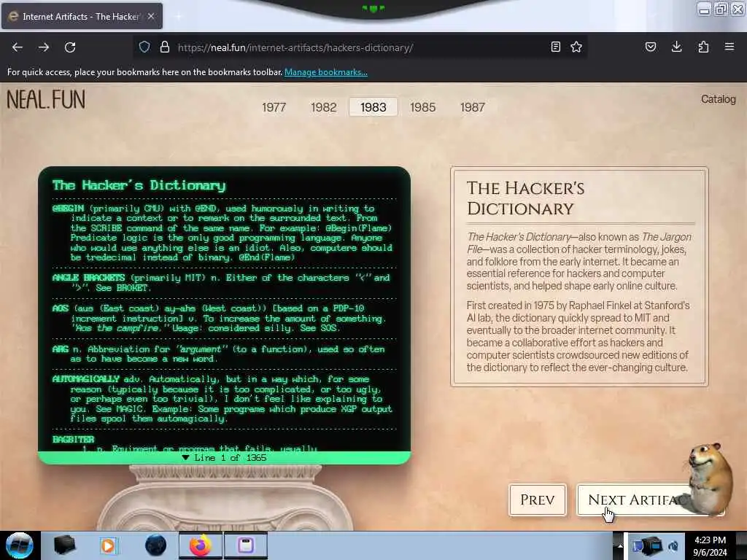Click the volume tray icon
Image resolution: width=747 pixels, height=560 pixels.
click(673, 545)
